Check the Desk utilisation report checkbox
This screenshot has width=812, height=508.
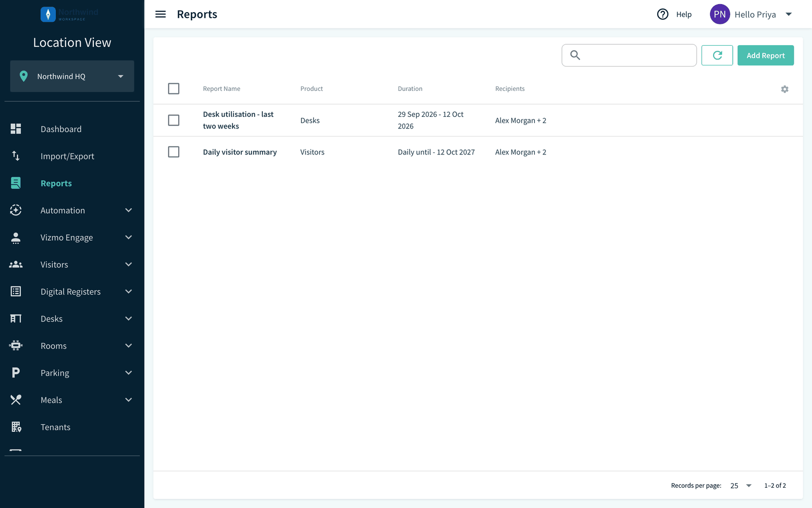[x=174, y=120]
